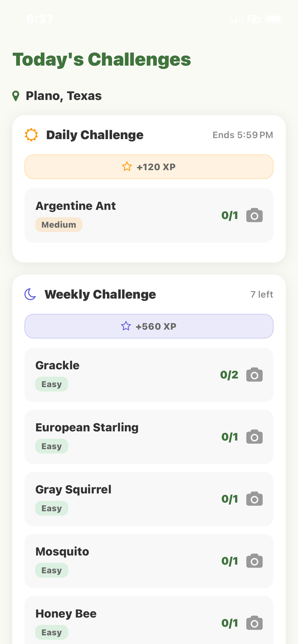This screenshot has height=644, width=298.
Task: Tap the "7 left" weekly counter
Action: (x=262, y=294)
